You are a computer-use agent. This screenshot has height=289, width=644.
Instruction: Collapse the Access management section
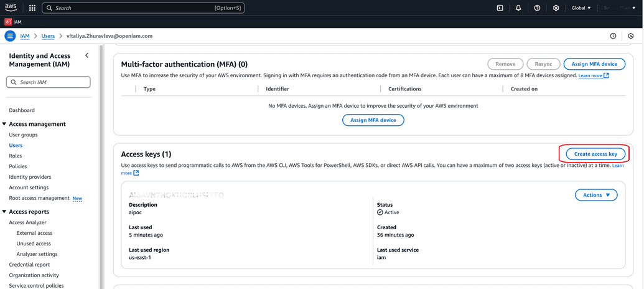click(x=5, y=124)
